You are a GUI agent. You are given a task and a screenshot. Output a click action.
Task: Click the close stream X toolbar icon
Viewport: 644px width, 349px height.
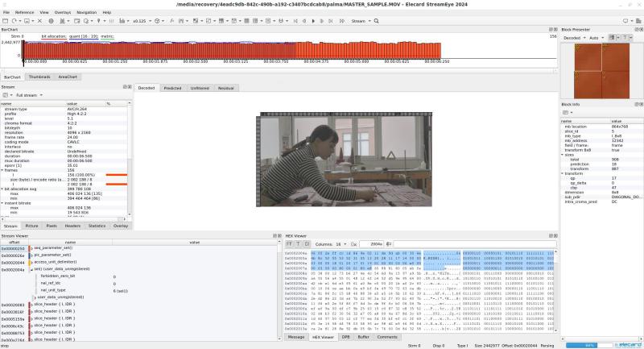tap(39, 21)
